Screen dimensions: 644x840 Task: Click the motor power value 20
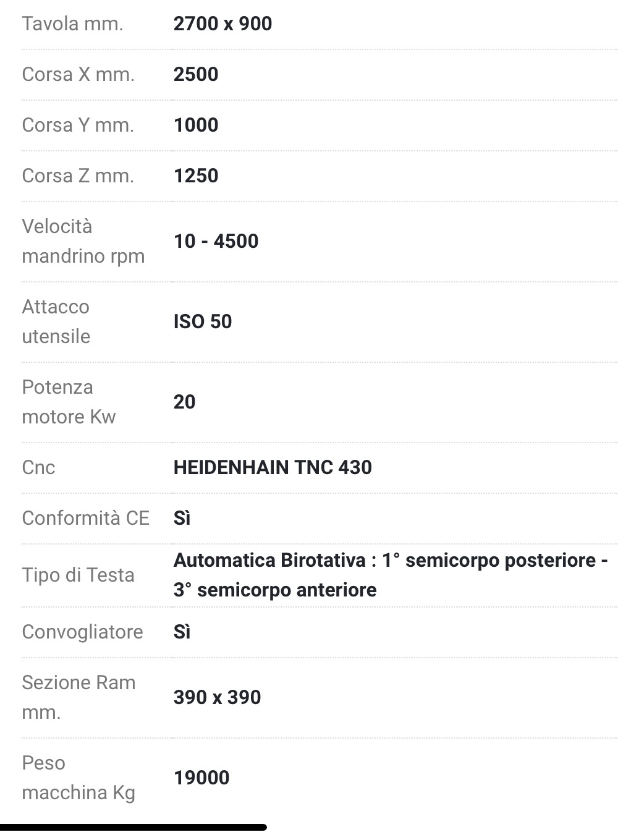[x=184, y=402]
